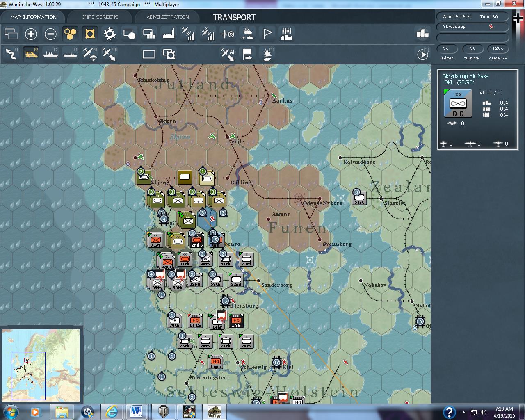525x420 pixels.
Task: Click the Aug 19 1944 turn date
Action: [x=457, y=17]
